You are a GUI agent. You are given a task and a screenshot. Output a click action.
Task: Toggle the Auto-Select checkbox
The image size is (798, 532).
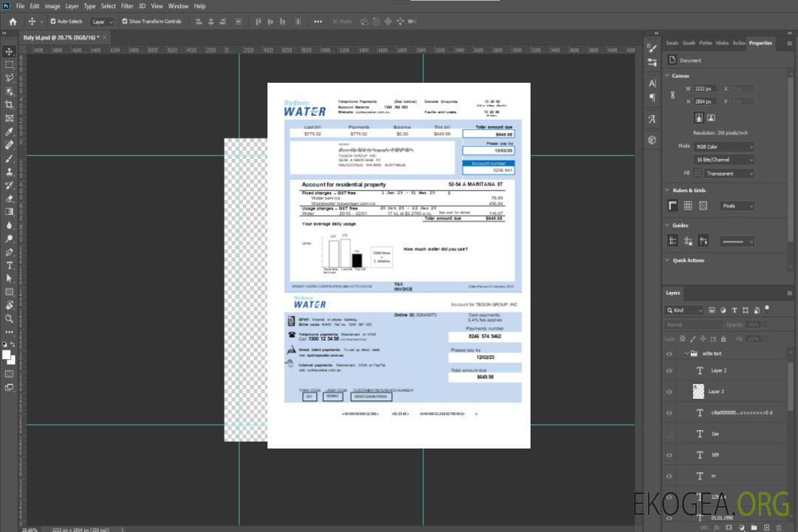[53, 21]
